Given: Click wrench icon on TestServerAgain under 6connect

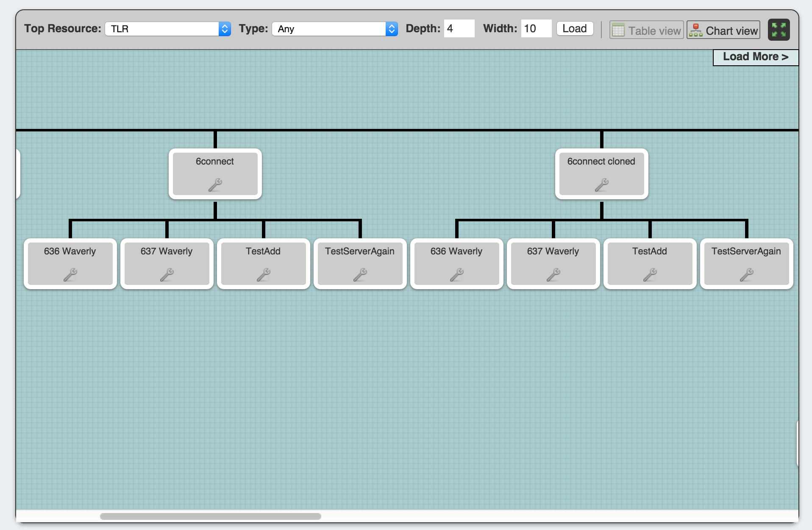Looking at the screenshot, I should point(360,275).
